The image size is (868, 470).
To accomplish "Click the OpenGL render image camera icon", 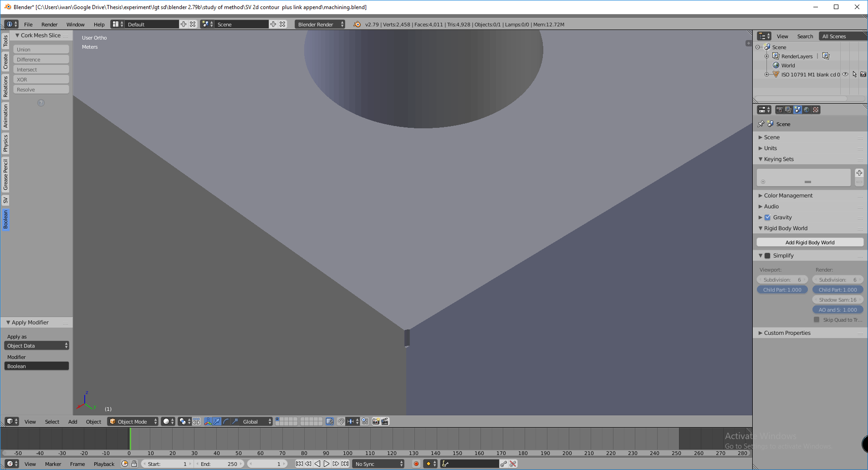I will [376, 421].
